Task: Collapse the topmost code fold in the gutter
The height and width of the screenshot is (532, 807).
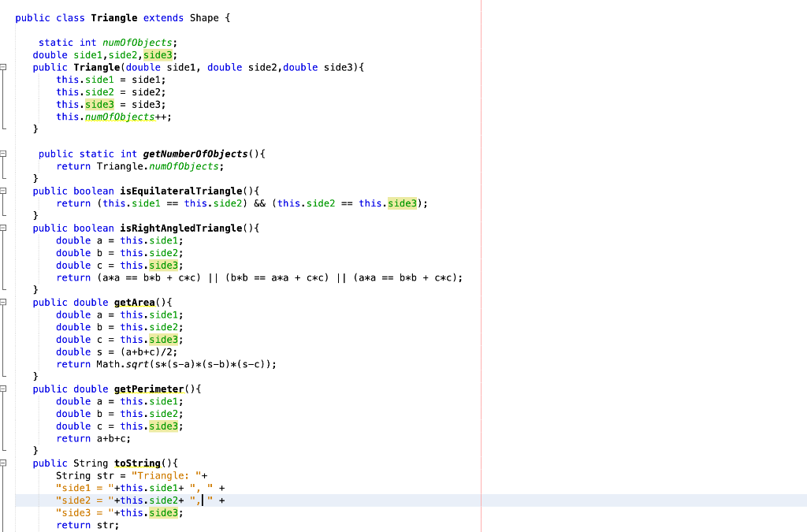Action: 3,67
